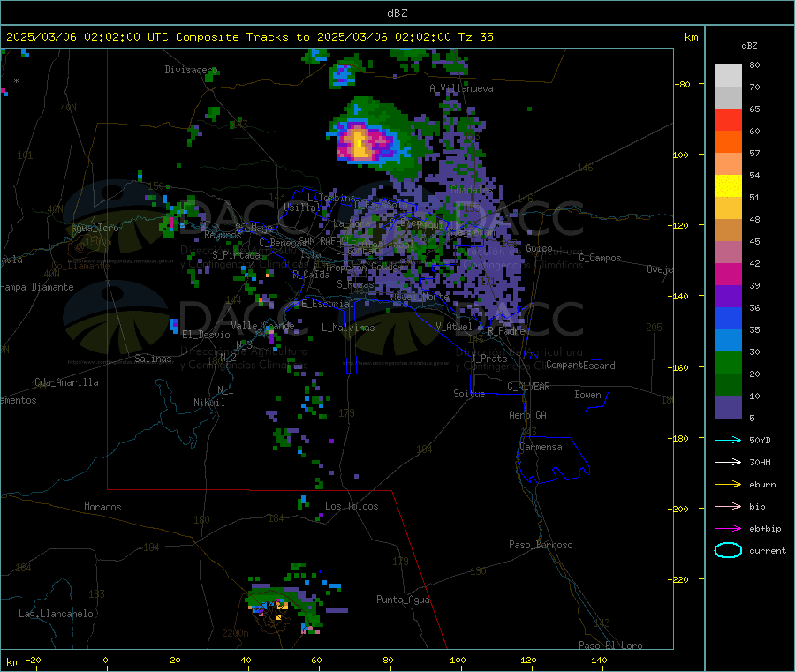Click the Nihuil map label
The height and width of the screenshot is (672, 795).
[208, 403]
